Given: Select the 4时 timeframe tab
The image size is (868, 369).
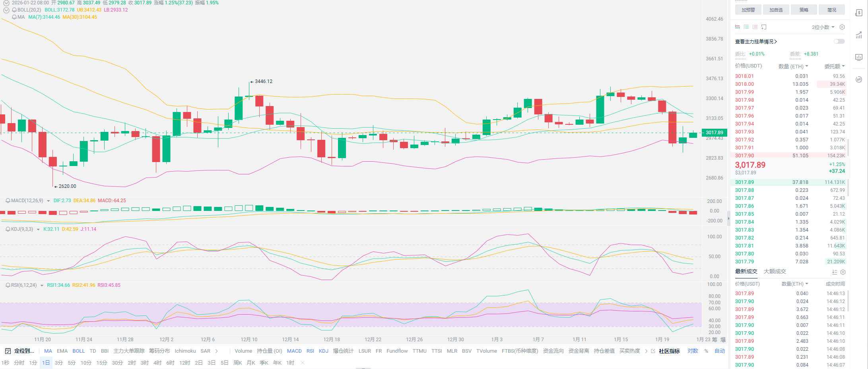Looking at the screenshot, I should (157, 363).
